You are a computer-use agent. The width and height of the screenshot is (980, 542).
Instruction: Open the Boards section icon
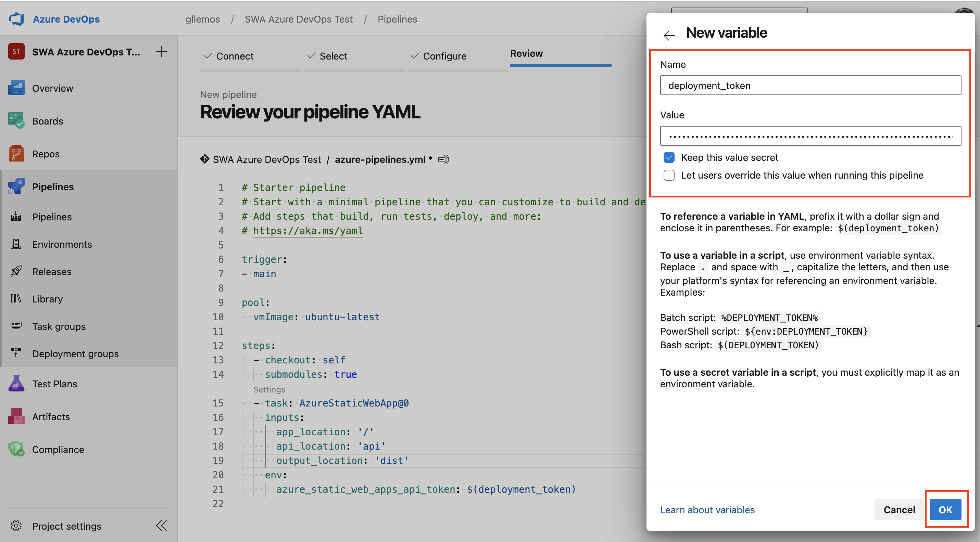point(16,120)
